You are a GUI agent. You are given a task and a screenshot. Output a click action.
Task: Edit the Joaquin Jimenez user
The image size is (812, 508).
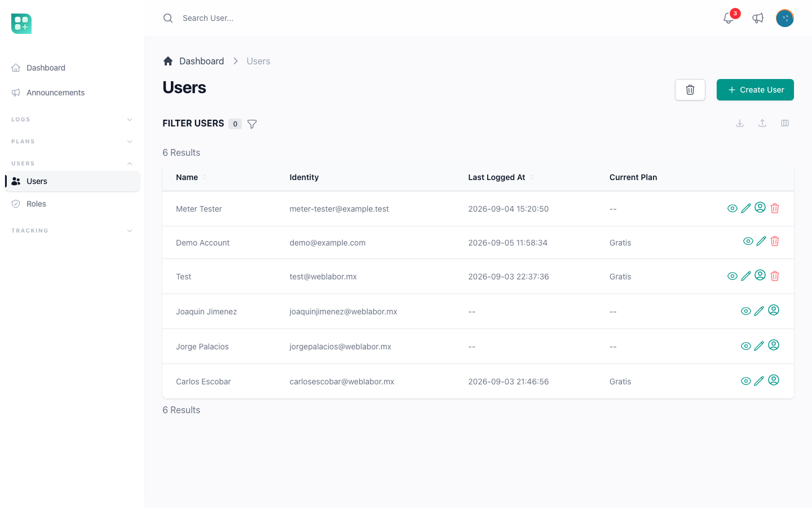[x=759, y=311]
